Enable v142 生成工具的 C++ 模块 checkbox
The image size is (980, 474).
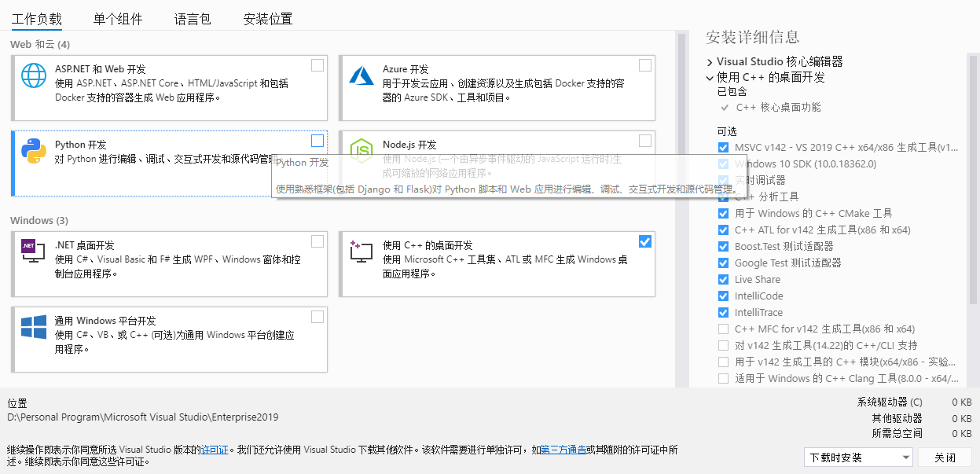point(723,362)
